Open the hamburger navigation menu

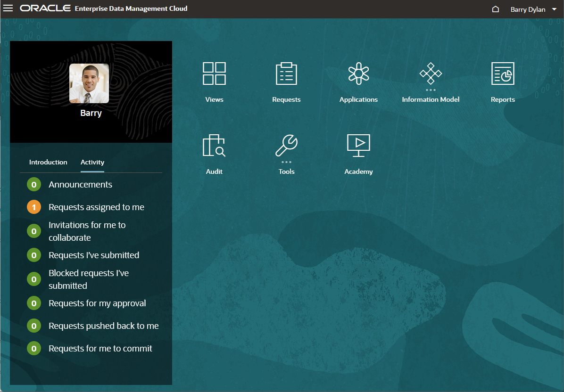pyautogui.click(x=8, y=8)
